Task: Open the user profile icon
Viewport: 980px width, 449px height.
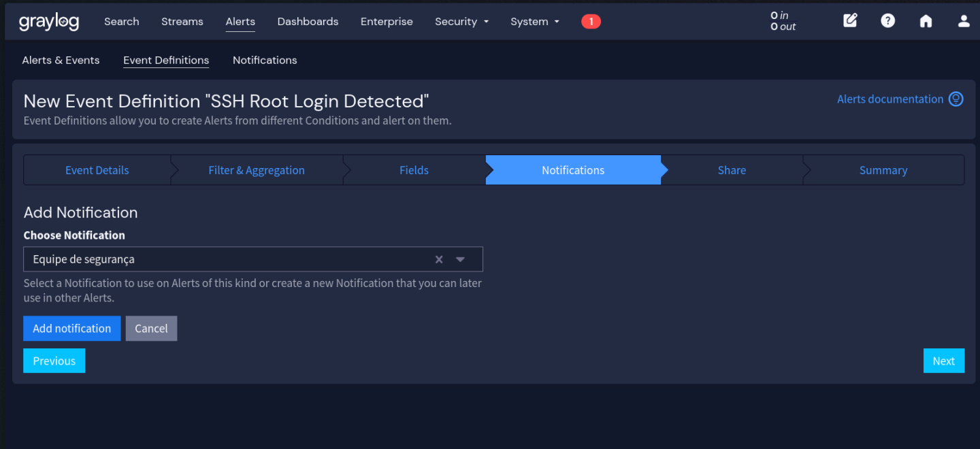Action: (x=964, y=20)
